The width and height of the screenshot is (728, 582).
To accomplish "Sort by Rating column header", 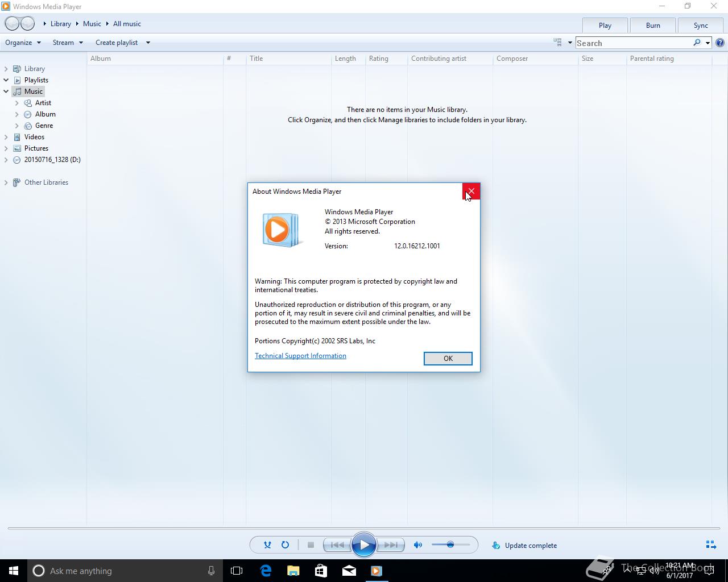I will coord(386,59).
